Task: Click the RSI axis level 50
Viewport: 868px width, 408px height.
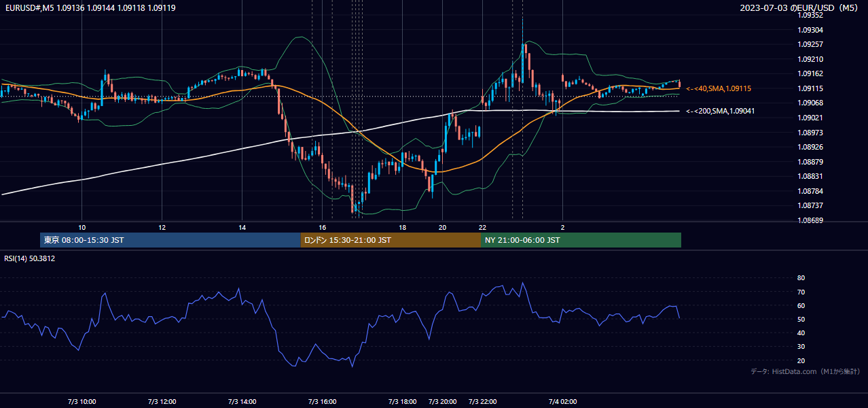Action: [801, 319]
